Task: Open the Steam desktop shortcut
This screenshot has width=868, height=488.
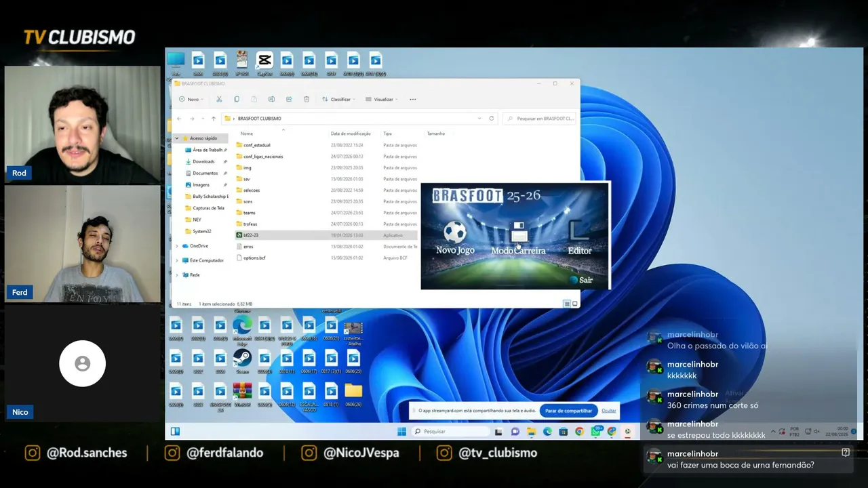Action: point(242,361)
